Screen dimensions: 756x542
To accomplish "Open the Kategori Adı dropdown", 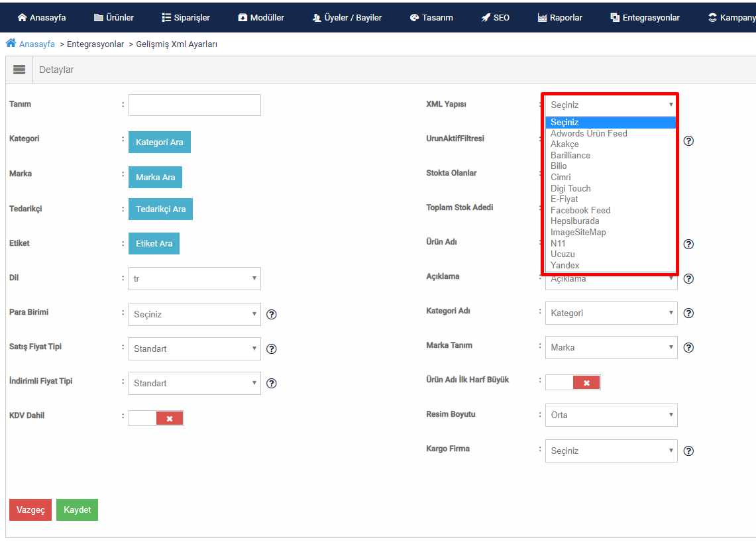I will point(611,313).
